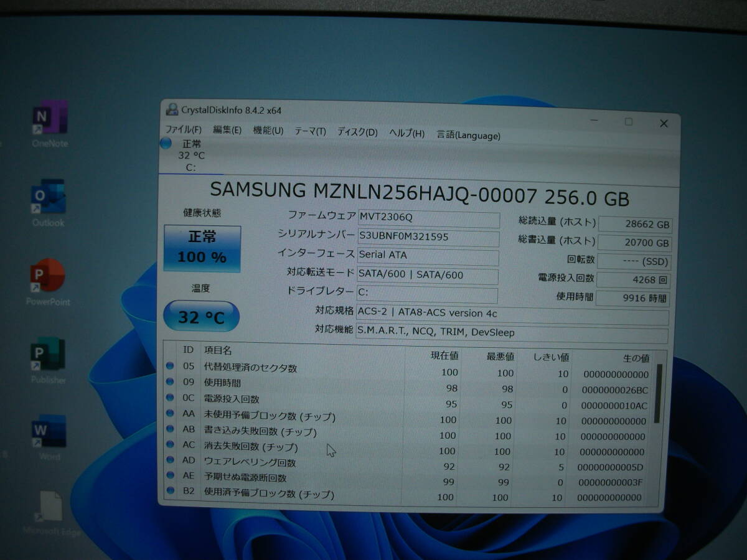Open the ファイル(F) menu
This screenshot has width=747, height=560.
183,129
